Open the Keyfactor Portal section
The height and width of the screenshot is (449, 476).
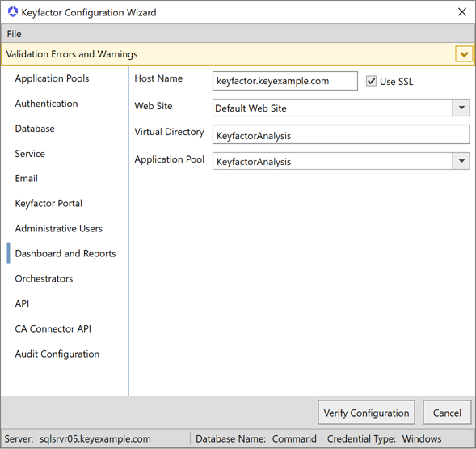(x=48, y=203)
